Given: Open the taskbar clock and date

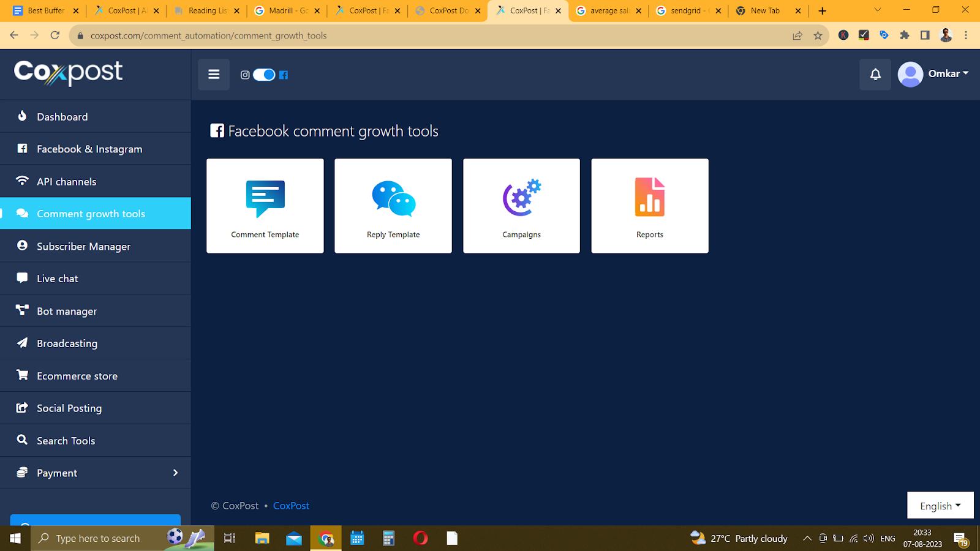Looking at the screenshot, I should coord(922,538).
